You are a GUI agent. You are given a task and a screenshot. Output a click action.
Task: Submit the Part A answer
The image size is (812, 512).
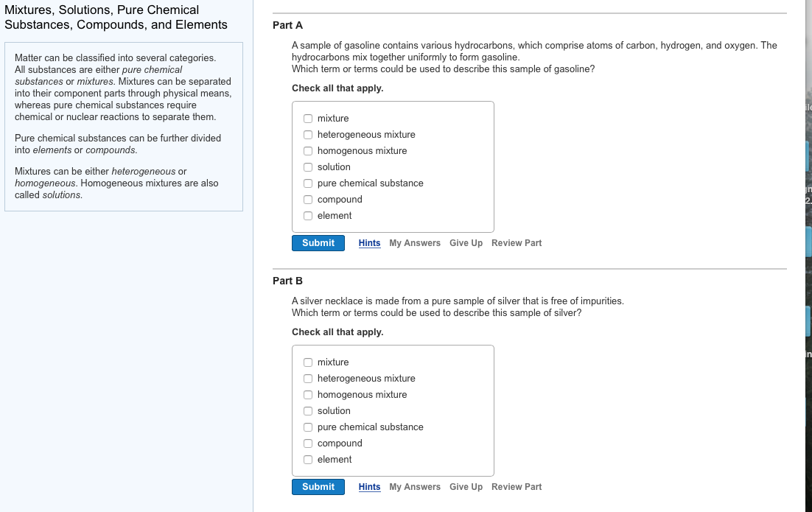318,242
